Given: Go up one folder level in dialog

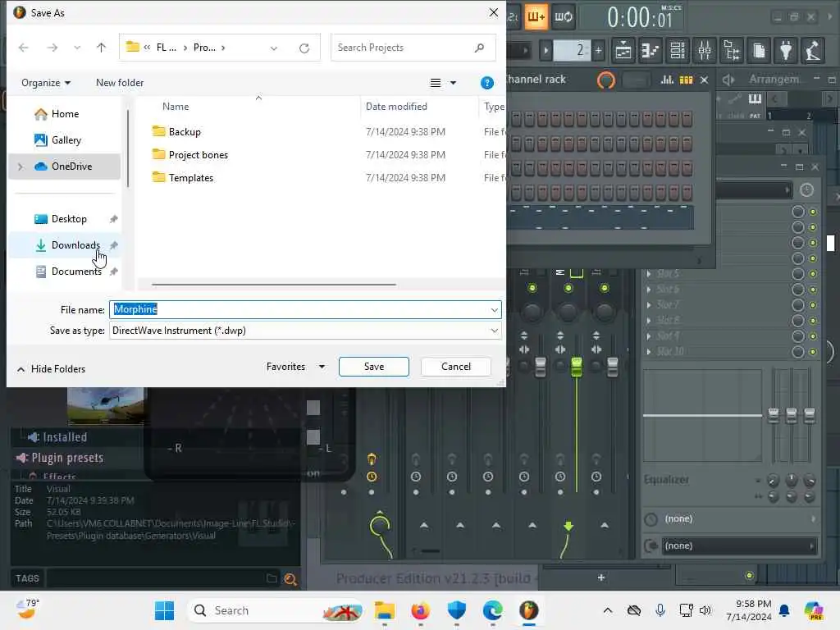Looking at the screenshot, I should coord(101,48).
